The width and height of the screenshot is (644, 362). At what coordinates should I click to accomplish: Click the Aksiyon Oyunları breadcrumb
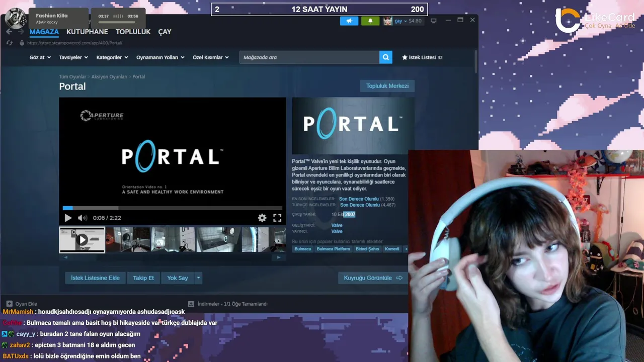(109, 77)
